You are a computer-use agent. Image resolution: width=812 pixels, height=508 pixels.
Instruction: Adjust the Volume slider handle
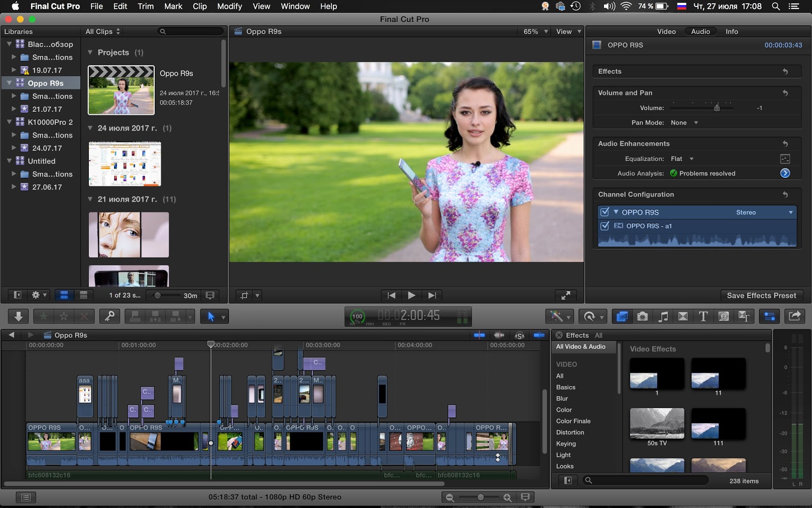(717, 108)
